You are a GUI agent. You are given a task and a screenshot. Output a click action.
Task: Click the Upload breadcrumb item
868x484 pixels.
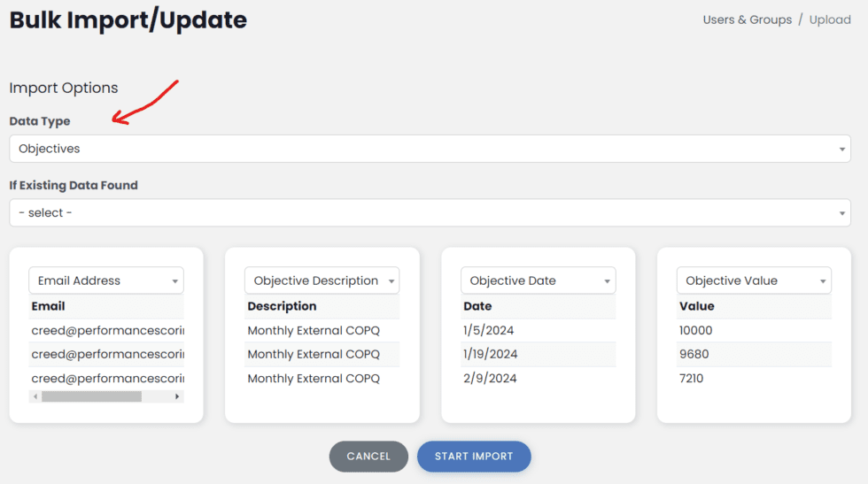tap(830, 20)
